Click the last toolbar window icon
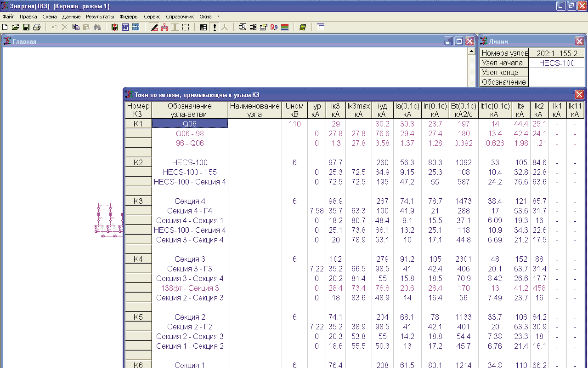 (321, 27)
